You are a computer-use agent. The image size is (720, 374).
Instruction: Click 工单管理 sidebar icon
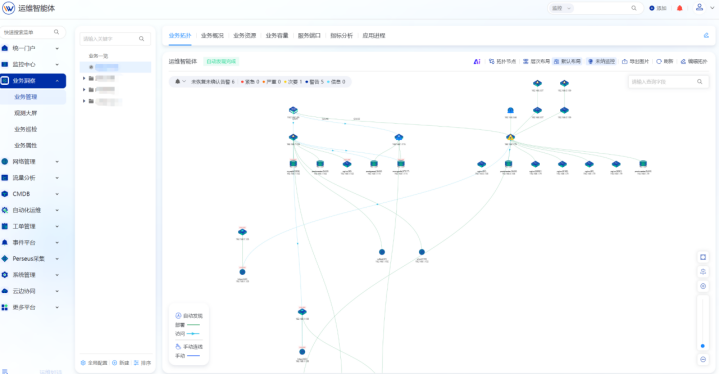(5, 226)
